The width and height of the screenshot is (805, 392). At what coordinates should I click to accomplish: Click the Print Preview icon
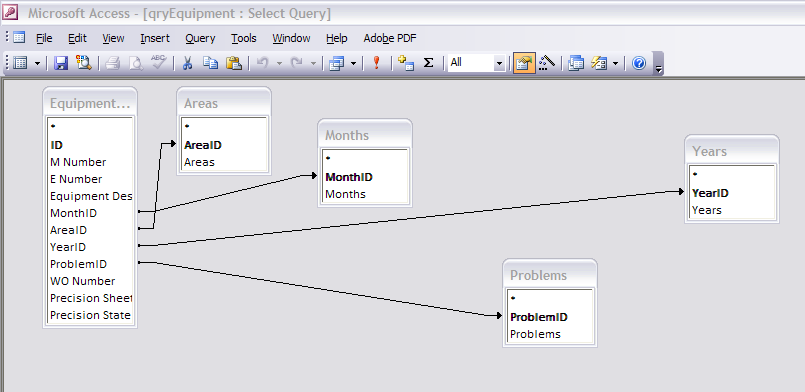[136, 63]
